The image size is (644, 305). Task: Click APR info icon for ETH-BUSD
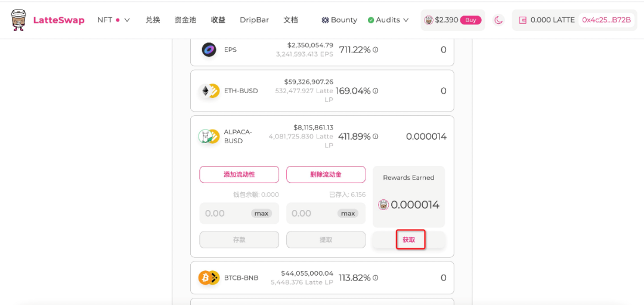coord(376,91)
